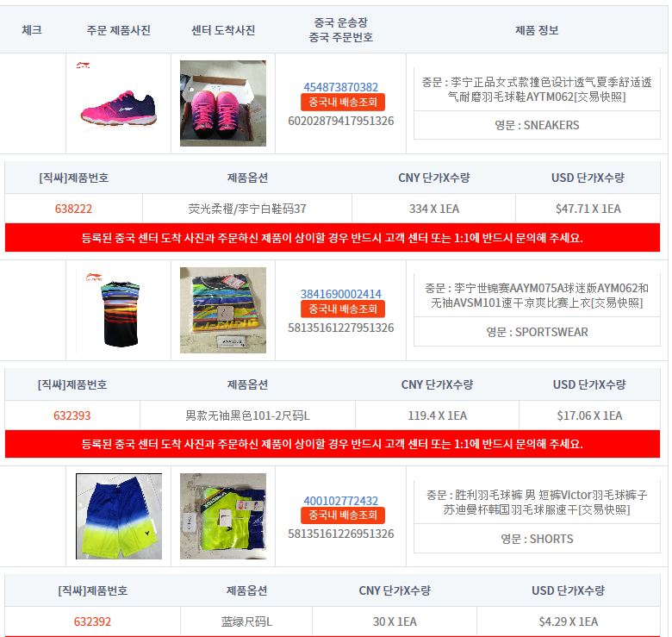Click 중국내 배송조회 button for the sportswear
Screen dimensions: 672x637
tap(343, 309)
